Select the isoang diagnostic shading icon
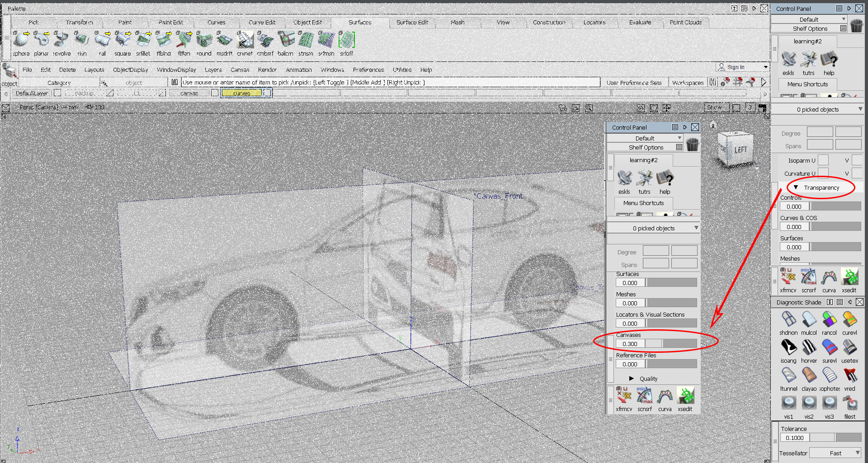 [788, 348]
